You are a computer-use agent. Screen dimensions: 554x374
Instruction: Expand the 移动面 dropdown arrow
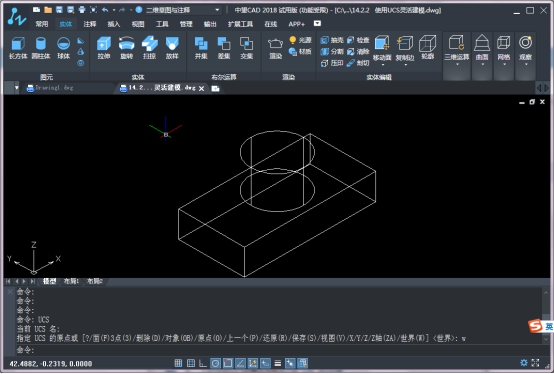383,65
